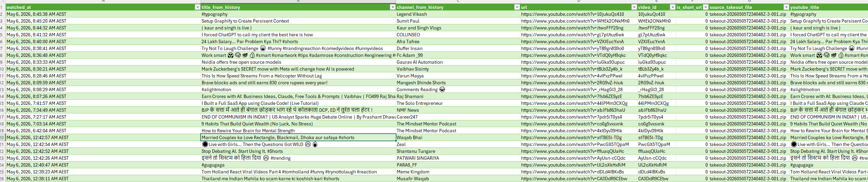
Task: Select channel cell 'Meme Kingdom'
Action: 458,172
